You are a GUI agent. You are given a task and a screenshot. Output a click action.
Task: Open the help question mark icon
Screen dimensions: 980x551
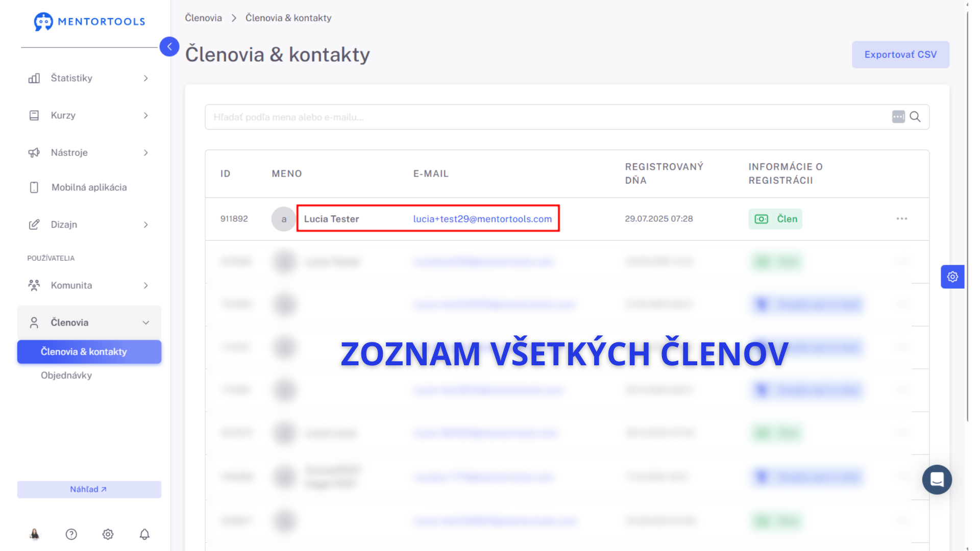click(x=71, y=534)
